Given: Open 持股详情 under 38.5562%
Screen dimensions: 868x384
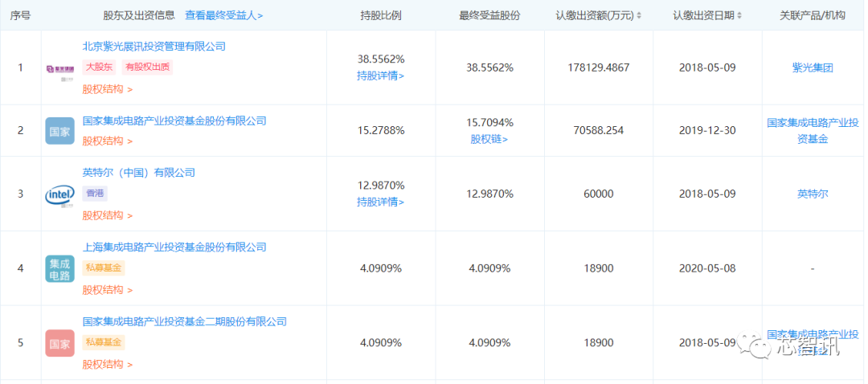Looking at the screenshot, I should [x=380, y=76].
